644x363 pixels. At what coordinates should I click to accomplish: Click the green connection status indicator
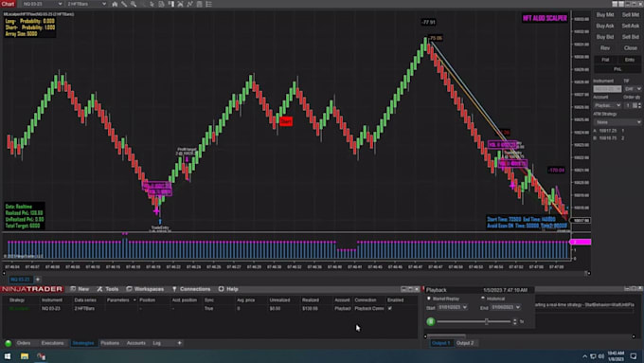pyautogui.click(x=8, y=343)
